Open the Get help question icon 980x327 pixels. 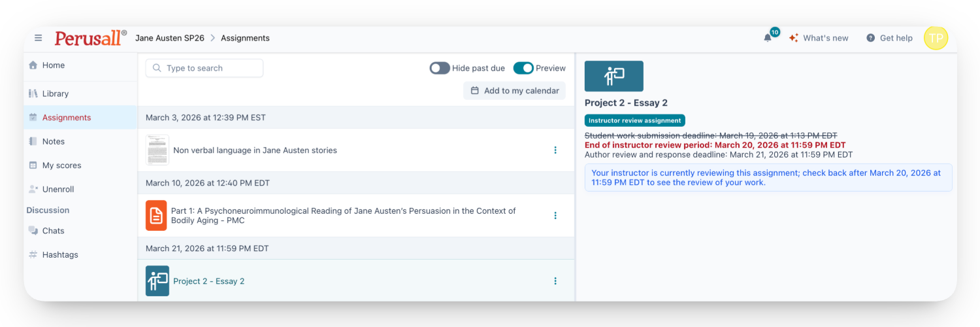click(x=870, y=38)
